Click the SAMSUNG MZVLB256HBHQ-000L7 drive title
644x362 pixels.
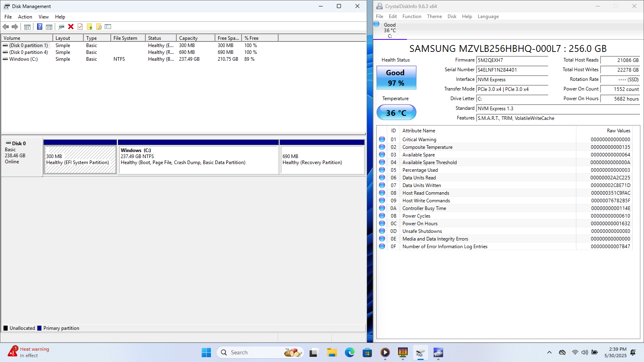coord(508,49)
